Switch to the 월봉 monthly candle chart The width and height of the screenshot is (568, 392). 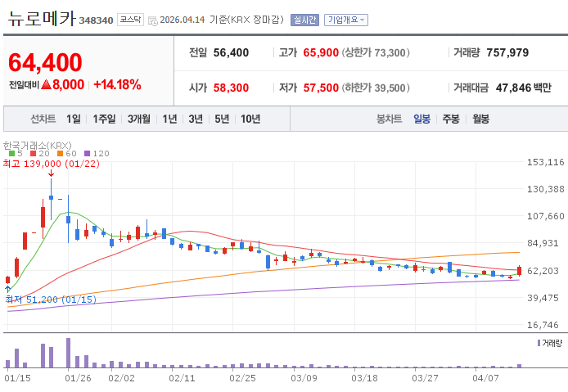(480, 119)
